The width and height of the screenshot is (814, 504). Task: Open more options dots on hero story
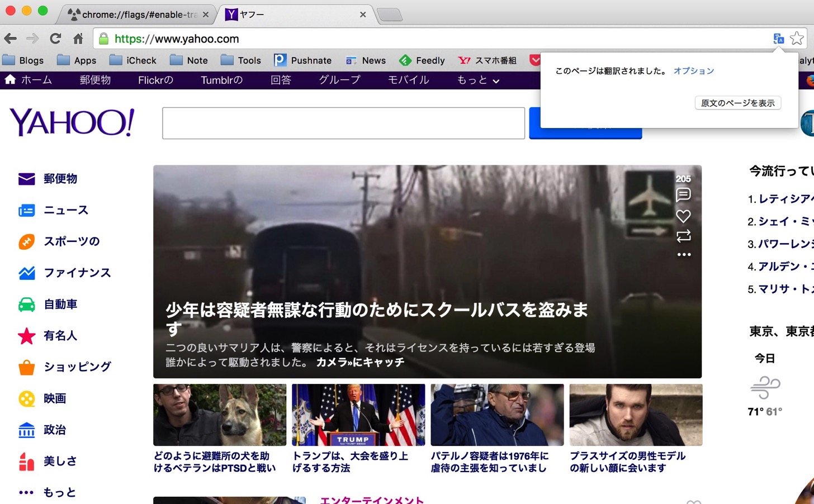pos(684,255)
